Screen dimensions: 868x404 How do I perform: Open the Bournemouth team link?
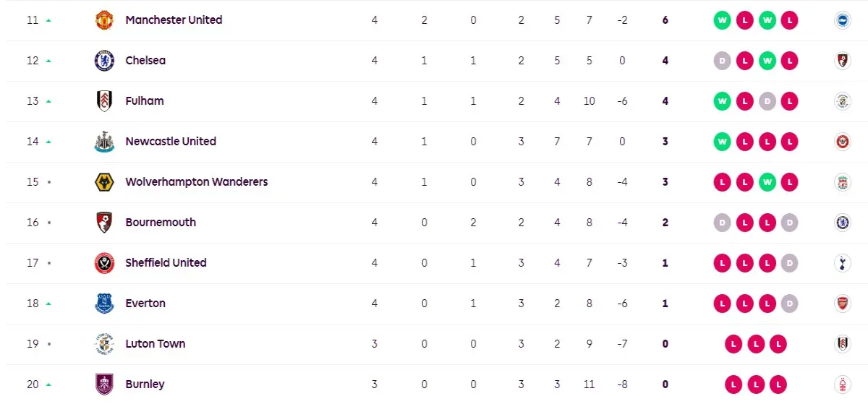(161, 223)
